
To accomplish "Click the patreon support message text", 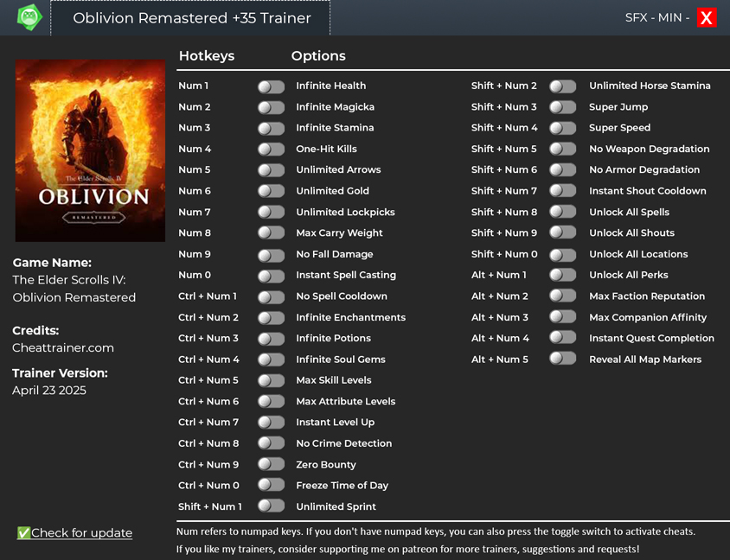I will click(x=408, y=550).
